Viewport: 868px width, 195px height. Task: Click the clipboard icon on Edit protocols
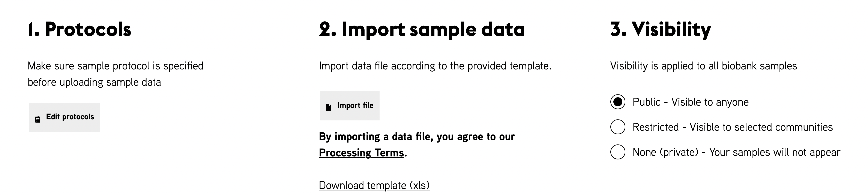click(38, 119)
